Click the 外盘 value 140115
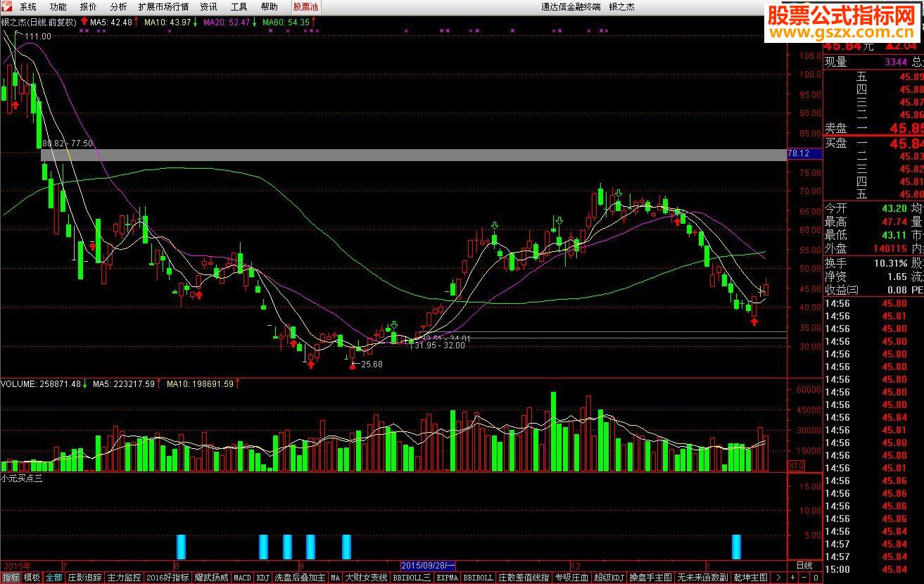Image resolution: width=924 pixels, height=584 pixels. (x=890, y=248)
